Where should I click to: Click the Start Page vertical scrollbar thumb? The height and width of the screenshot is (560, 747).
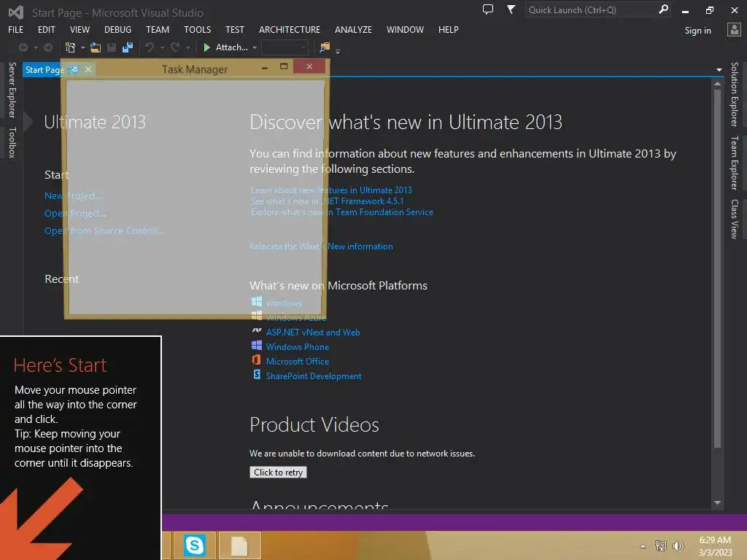(x=718, y=268)
